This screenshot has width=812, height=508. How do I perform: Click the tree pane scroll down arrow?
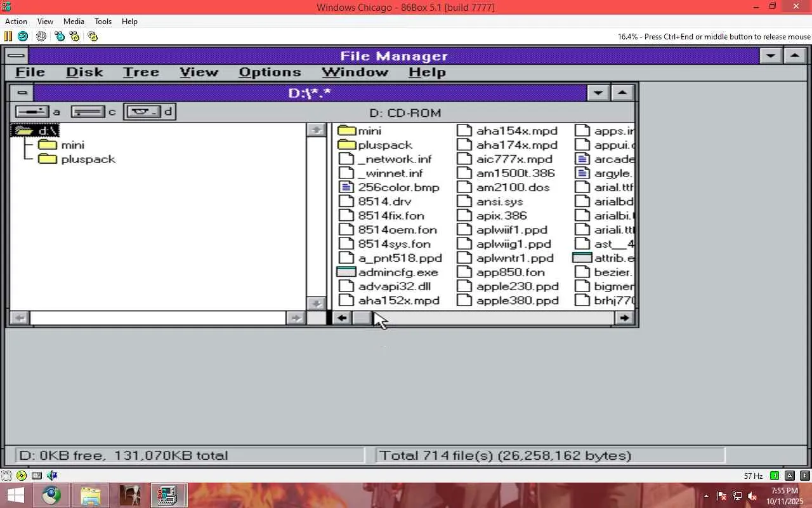316,303
